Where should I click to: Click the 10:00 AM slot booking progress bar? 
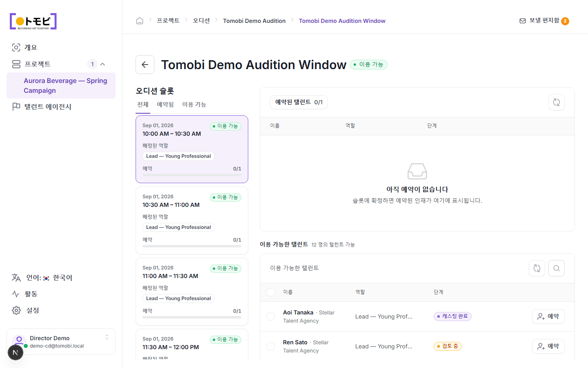point(192,175)
